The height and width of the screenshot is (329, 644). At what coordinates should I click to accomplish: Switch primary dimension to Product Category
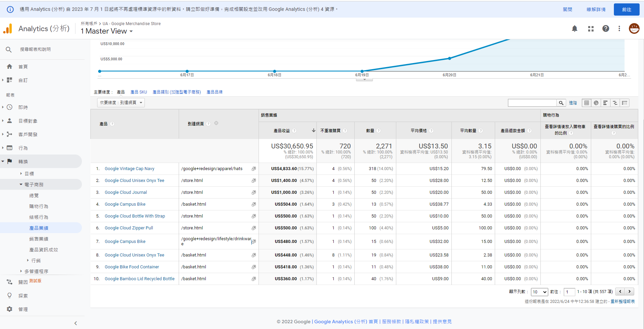pyautogui.click(x=177, y=92)
